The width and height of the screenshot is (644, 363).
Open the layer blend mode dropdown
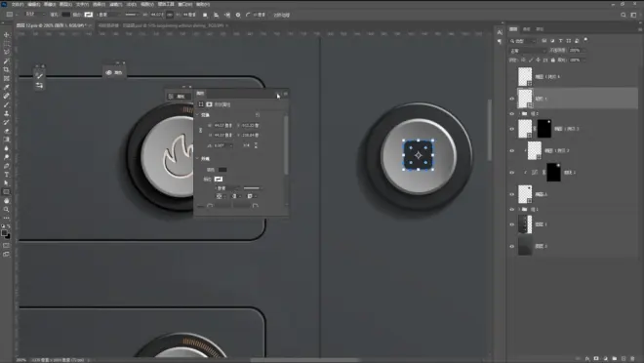[528, 51]
